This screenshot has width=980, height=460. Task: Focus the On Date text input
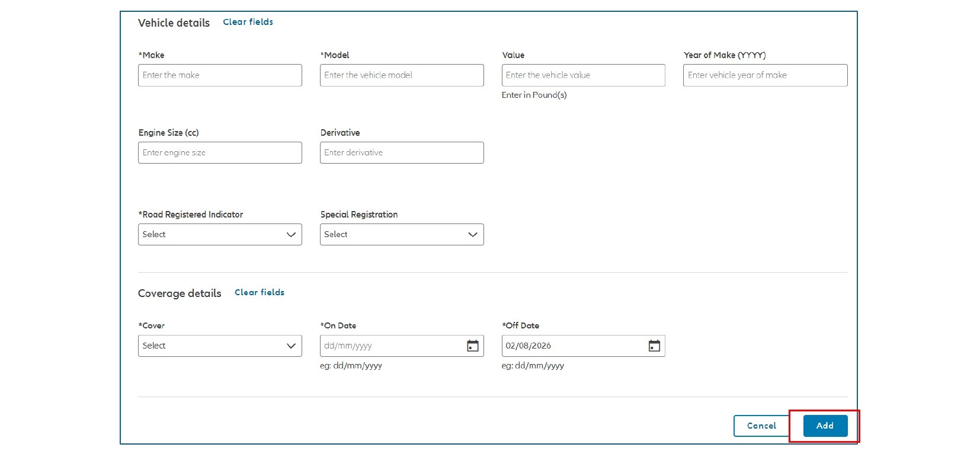[x=392, y=346]
